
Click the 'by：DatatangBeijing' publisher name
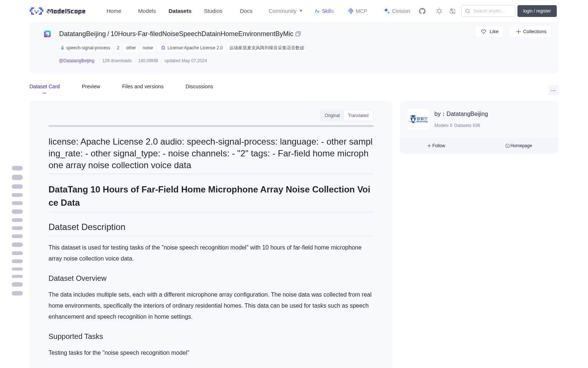tap(461, 114)
